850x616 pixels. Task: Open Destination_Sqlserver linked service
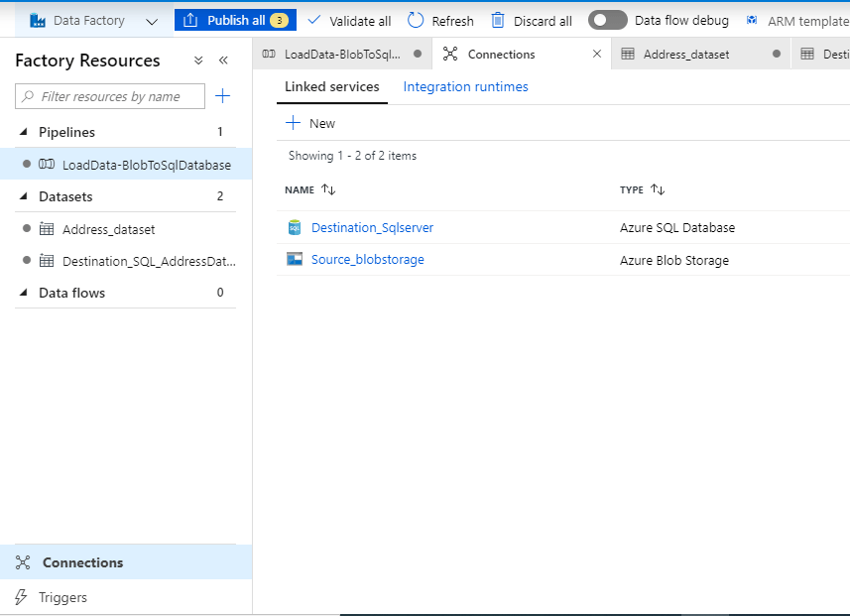click(372, 228)
